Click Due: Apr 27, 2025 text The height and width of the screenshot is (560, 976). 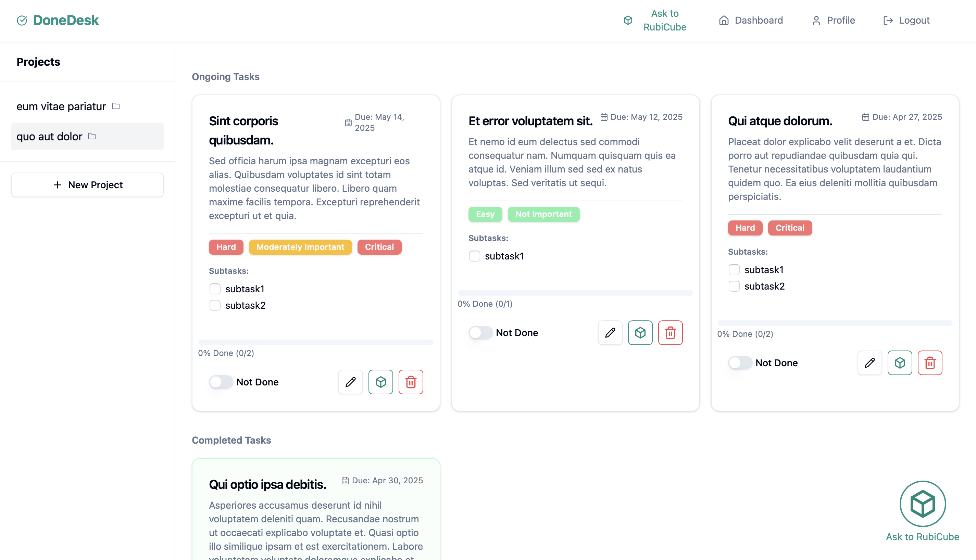907,117
